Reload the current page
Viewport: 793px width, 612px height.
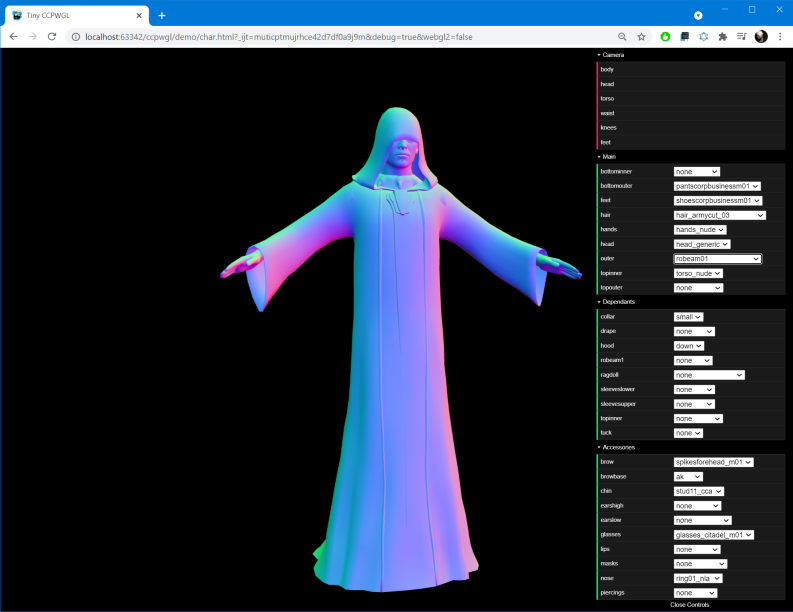[x=52, y=37]
